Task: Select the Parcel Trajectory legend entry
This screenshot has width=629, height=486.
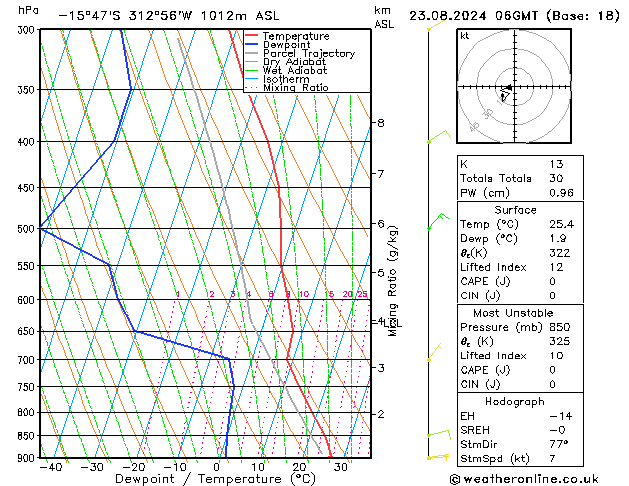Action: 309,53
